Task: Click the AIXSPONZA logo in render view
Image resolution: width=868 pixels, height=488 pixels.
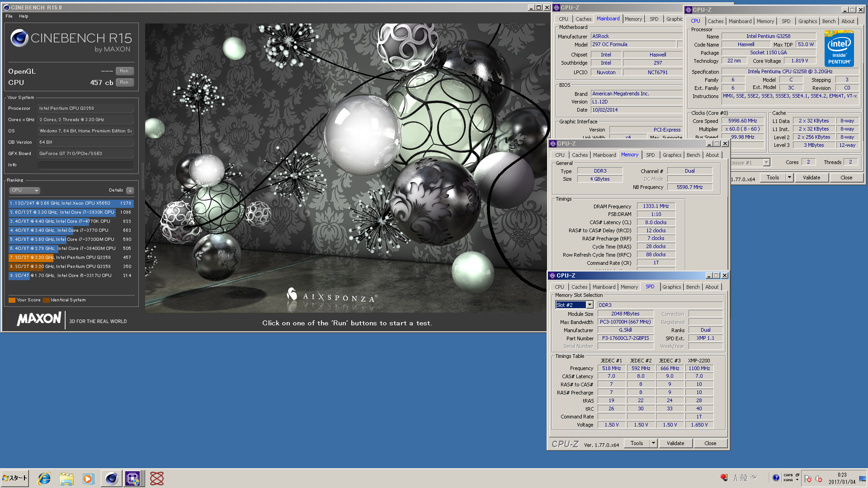Action: tap(332, 296)
